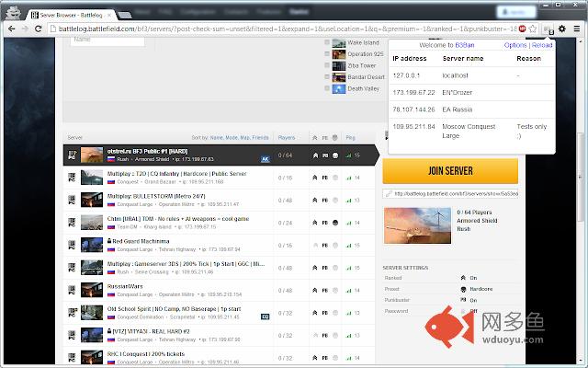Click server icon of RussianWars row
Image resolution: width=588 pixels, height=368 pixels.
coord(72,290)
